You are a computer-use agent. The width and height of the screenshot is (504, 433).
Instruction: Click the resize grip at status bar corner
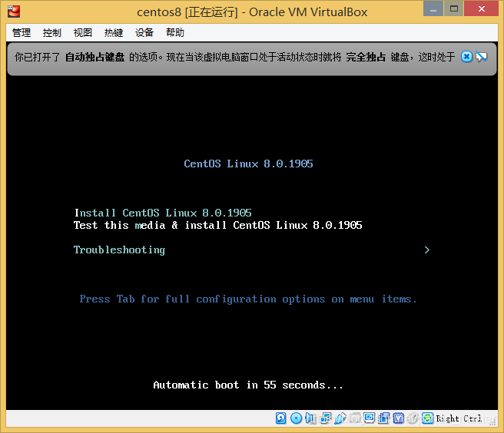point(492,422)
